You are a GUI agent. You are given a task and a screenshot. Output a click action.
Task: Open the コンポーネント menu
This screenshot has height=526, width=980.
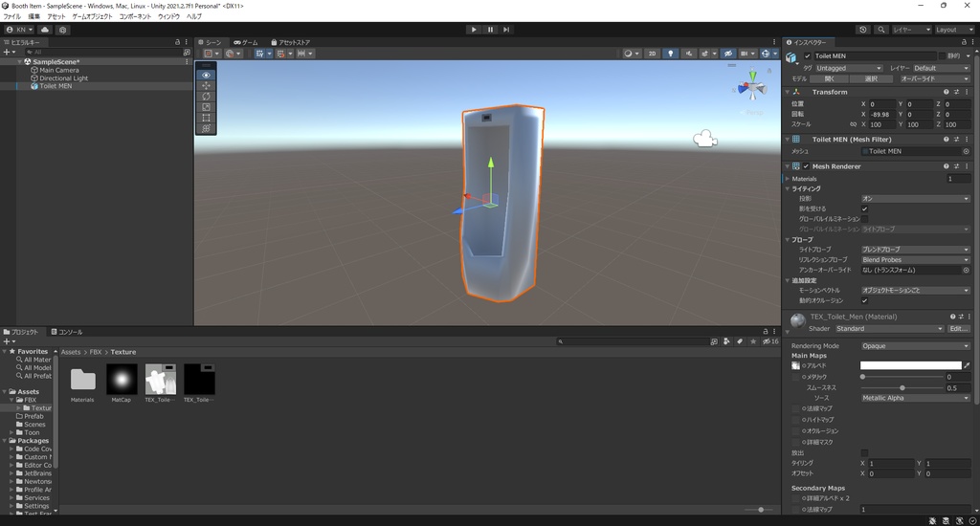pos(135,16)
